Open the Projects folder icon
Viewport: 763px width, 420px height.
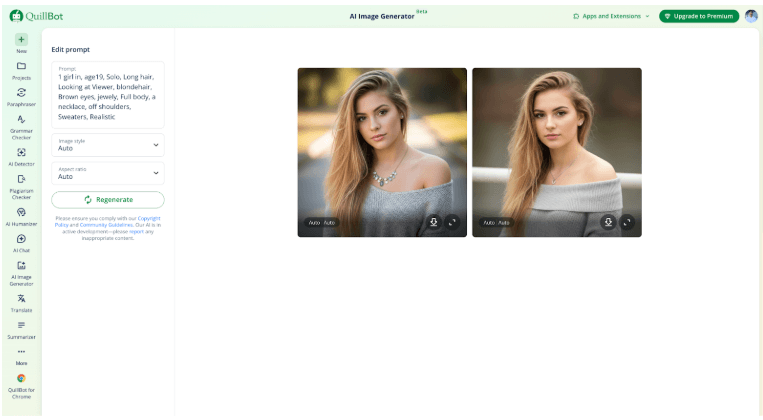click(21, 66)
